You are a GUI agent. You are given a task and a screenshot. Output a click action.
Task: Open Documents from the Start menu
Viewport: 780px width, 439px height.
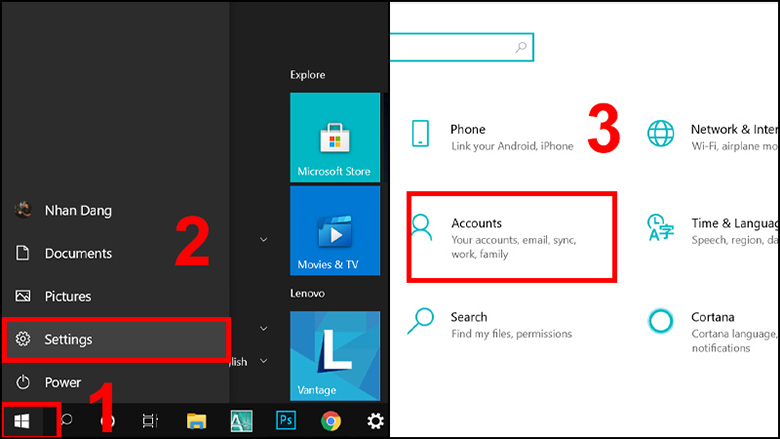(115, 254)
